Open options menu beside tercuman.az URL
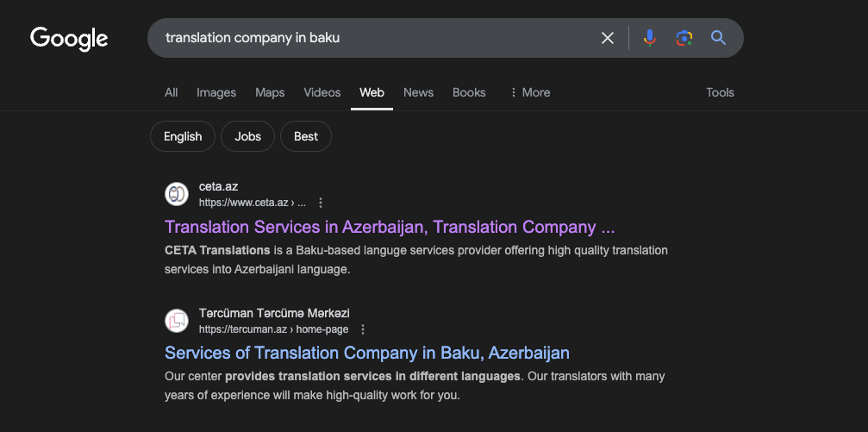Viewport: 868px width, 432px height. pyautogui.click(x=363, y=329)
